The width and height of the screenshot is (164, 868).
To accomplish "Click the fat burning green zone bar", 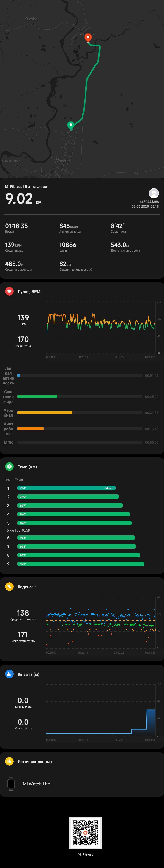I will coord(37,397).
